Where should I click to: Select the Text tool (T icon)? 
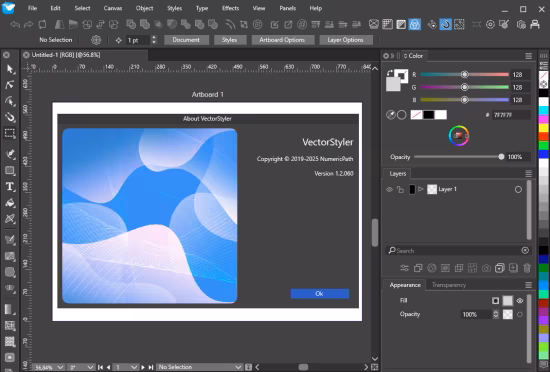point(10,187)
